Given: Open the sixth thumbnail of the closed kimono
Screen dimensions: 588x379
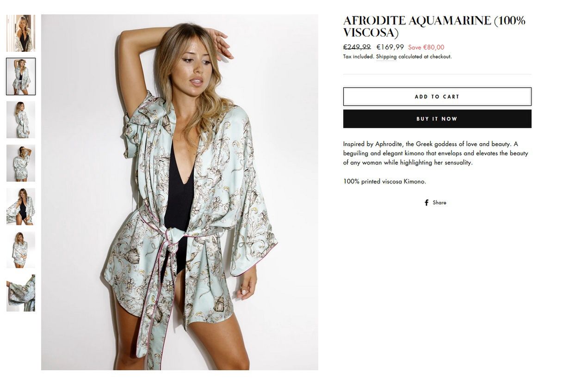Looking at the screenshot, I should (x=21, y=250).
